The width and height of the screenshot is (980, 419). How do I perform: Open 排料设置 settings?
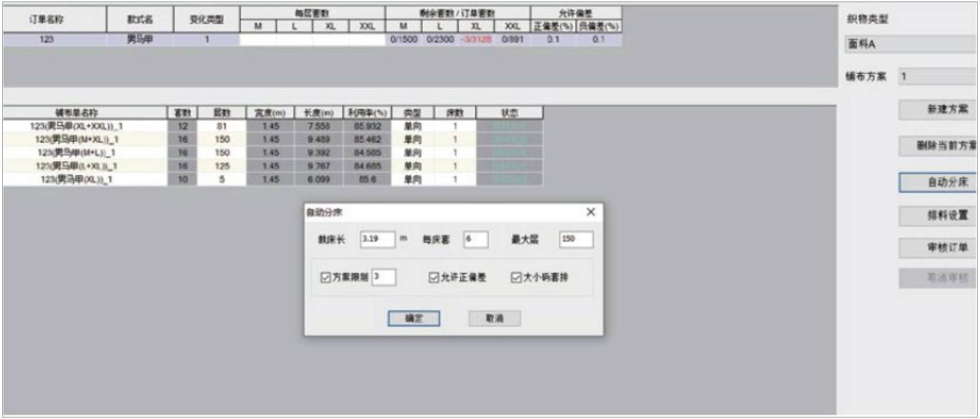click(939, 215)
